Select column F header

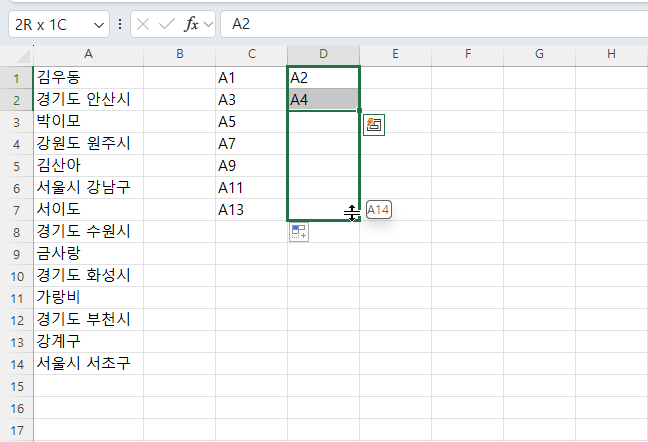(x=468, y=54)
